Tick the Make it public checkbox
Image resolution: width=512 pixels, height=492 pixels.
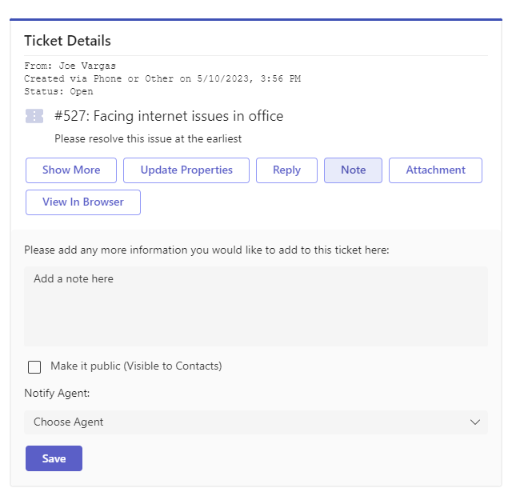click(34, 367)
